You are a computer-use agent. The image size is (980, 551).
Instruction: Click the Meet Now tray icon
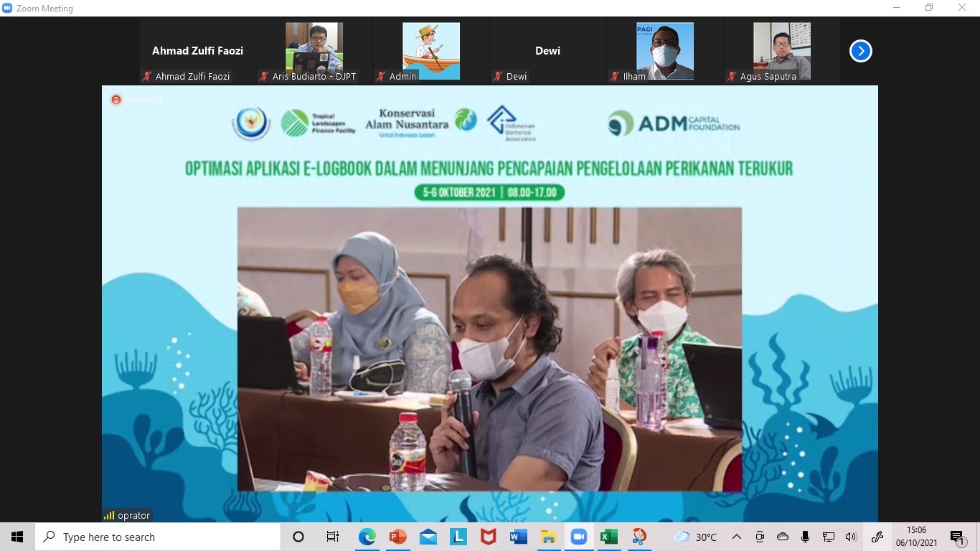pos(760,537)
